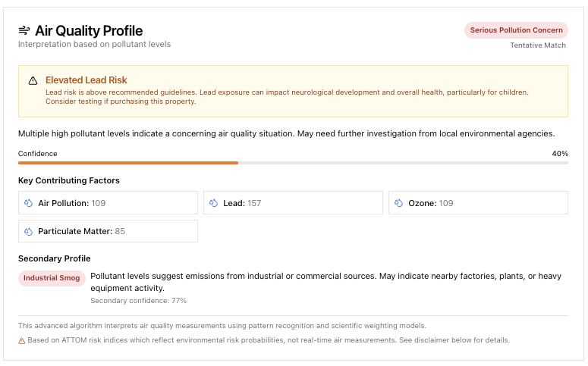
Task: Select the Air Pollution: 109 factor card
Action: coord(108,203)
